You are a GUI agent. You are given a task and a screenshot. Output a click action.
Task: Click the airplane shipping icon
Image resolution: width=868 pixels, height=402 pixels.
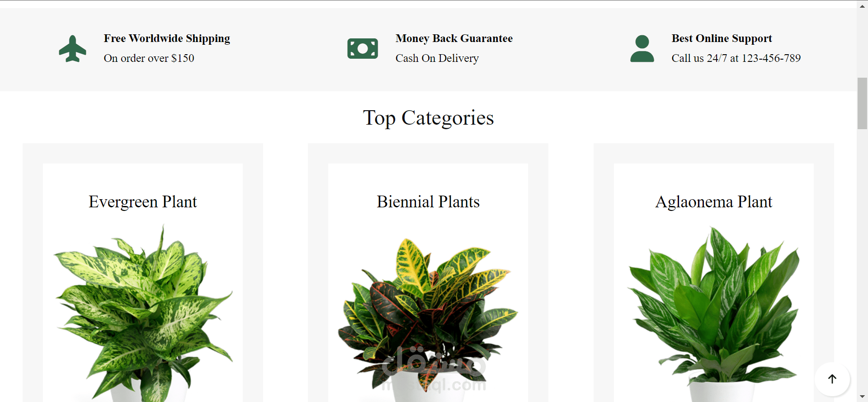point(72,48)
